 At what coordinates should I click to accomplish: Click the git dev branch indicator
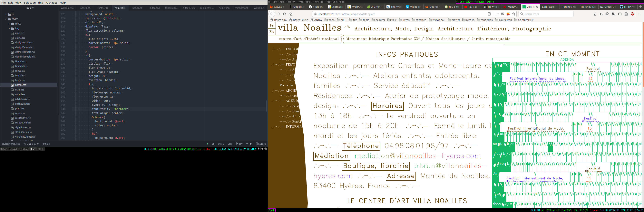[x=239, y=144]
